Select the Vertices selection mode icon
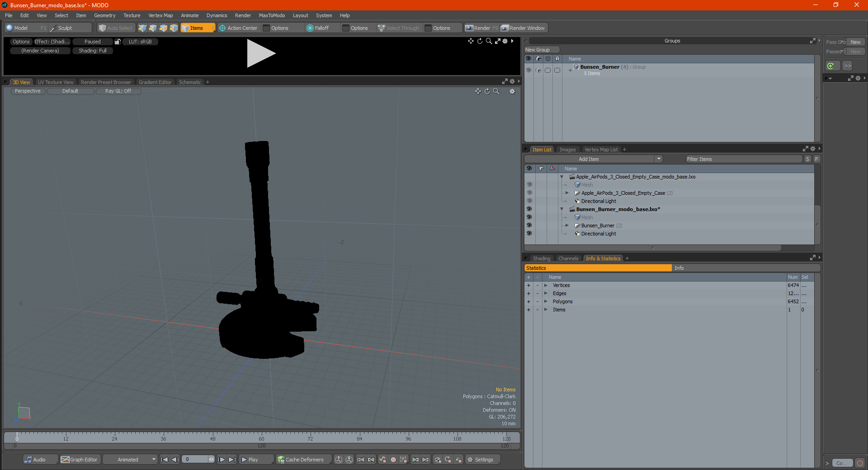 (142, 28)
